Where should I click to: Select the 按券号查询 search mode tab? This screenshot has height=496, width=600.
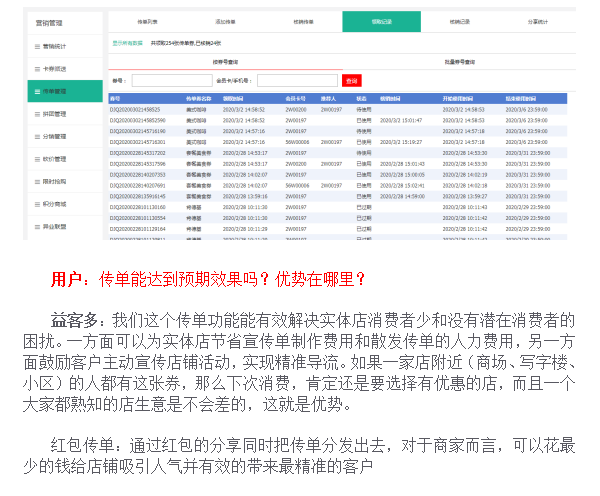click(x=226, y=62)
